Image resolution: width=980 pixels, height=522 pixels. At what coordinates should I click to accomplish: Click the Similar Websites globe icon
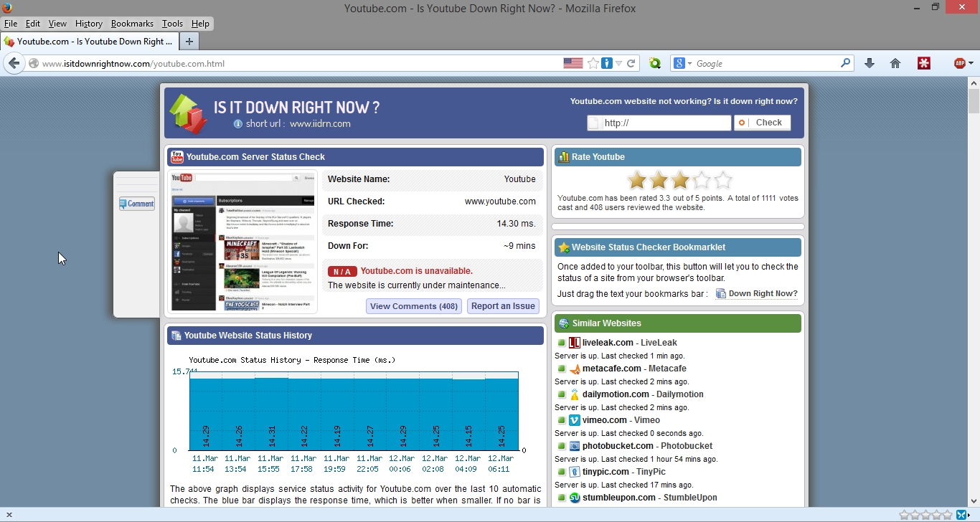point(564,323)
